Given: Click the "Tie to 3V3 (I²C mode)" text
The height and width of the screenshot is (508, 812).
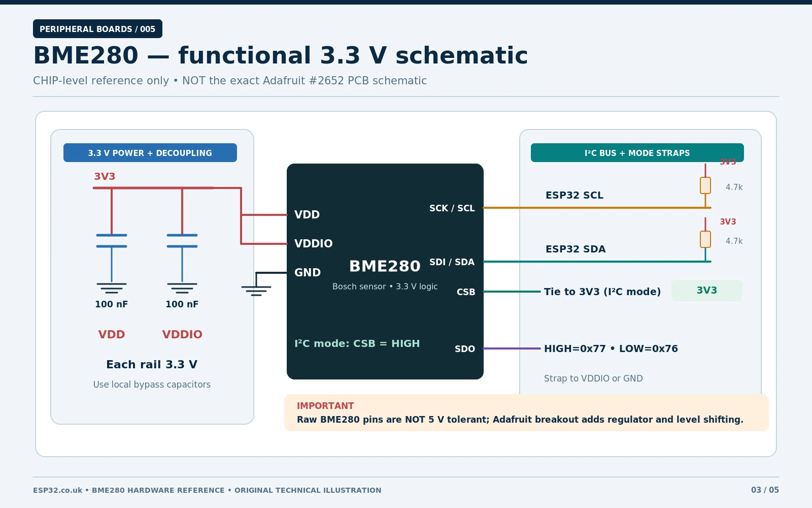Looking at the screenshot, I should tap(602, 292).
